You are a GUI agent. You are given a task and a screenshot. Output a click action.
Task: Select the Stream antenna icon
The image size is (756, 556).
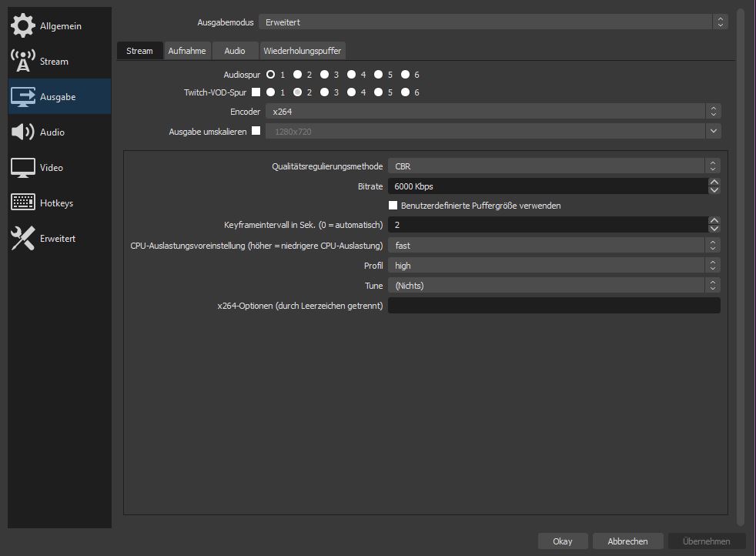23,62
